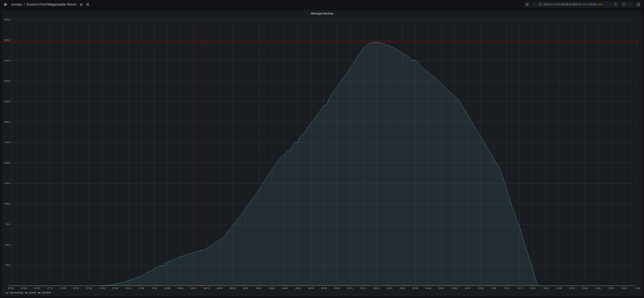Screen dimensions: 644x298
Task: Click the standard series cyan color swatch
Action: tap(39, 293)
